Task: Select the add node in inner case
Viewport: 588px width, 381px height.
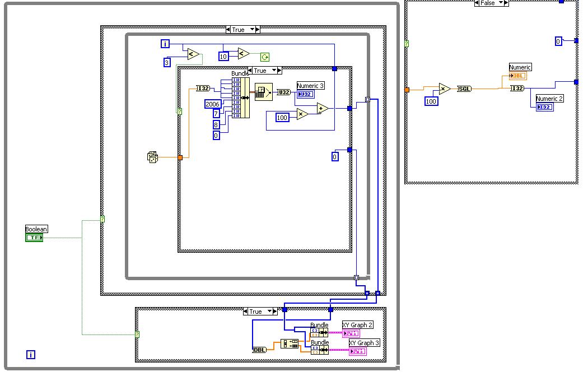Action: [x=322, y=109]
